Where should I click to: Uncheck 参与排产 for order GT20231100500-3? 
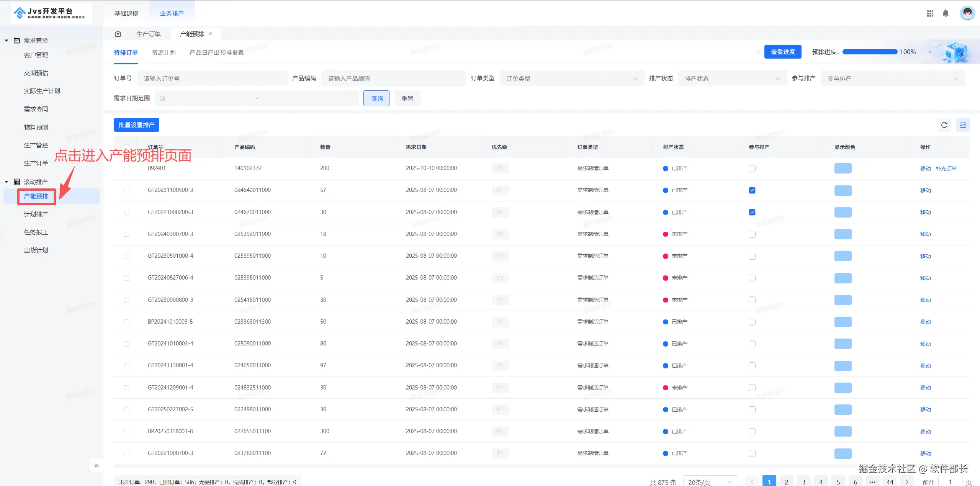(x=752, y=190)
